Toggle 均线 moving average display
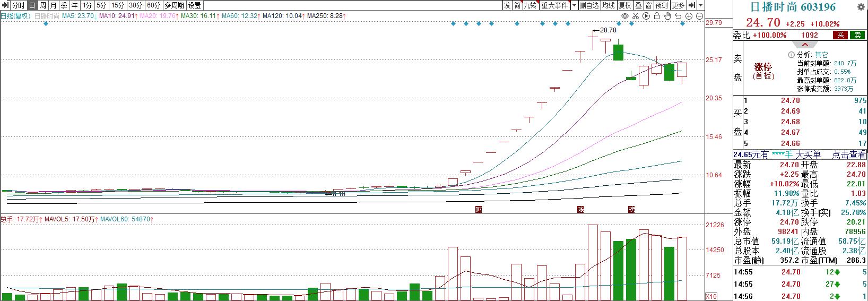The image size is (868, 301). click(x=608, y=5)
